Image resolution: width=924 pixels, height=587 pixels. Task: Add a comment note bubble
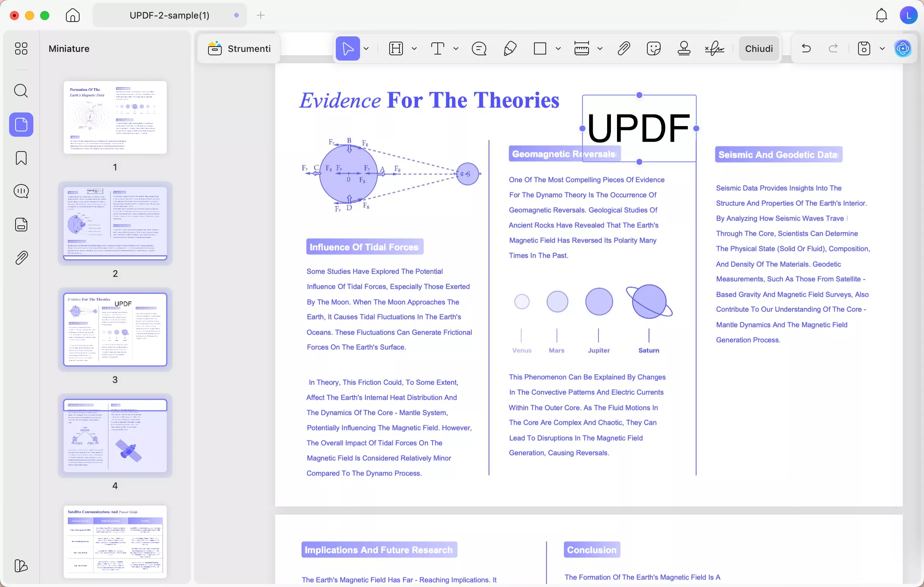tap(479, 49)
